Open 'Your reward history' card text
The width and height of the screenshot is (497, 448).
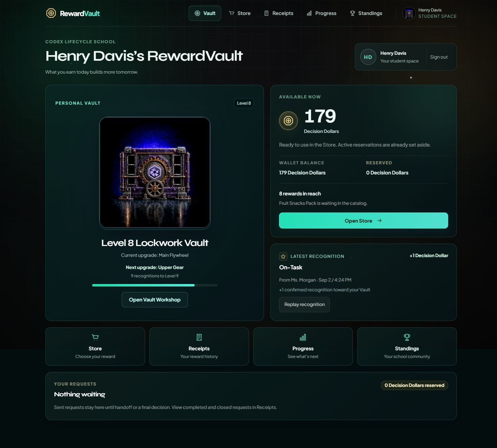point(199,357)
